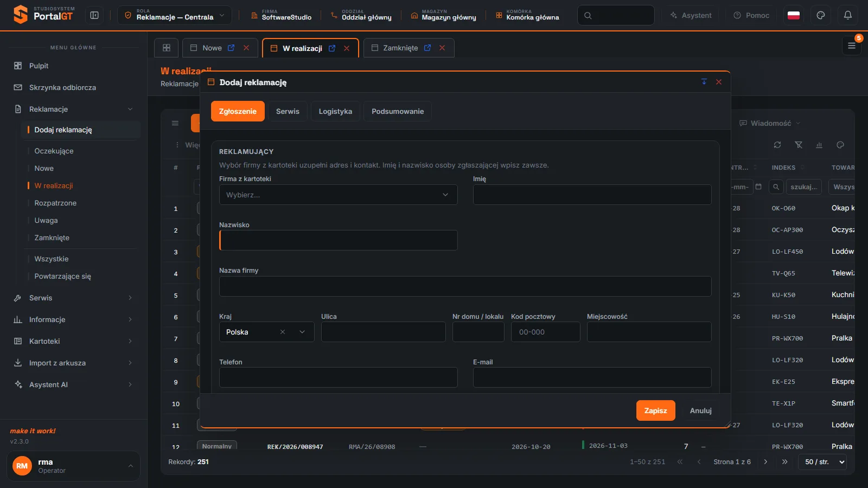Click the Polish flag language button

coord(794,15)
